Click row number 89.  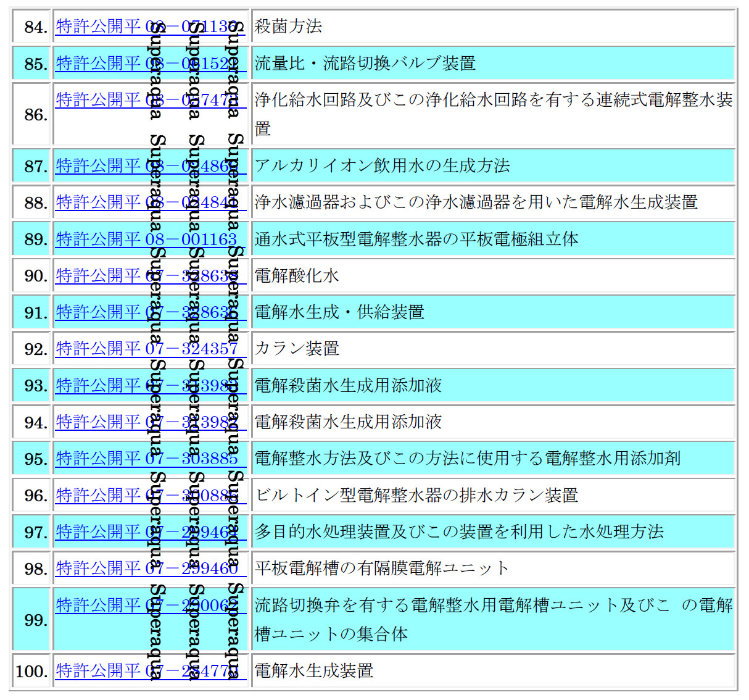pos(36,240)
